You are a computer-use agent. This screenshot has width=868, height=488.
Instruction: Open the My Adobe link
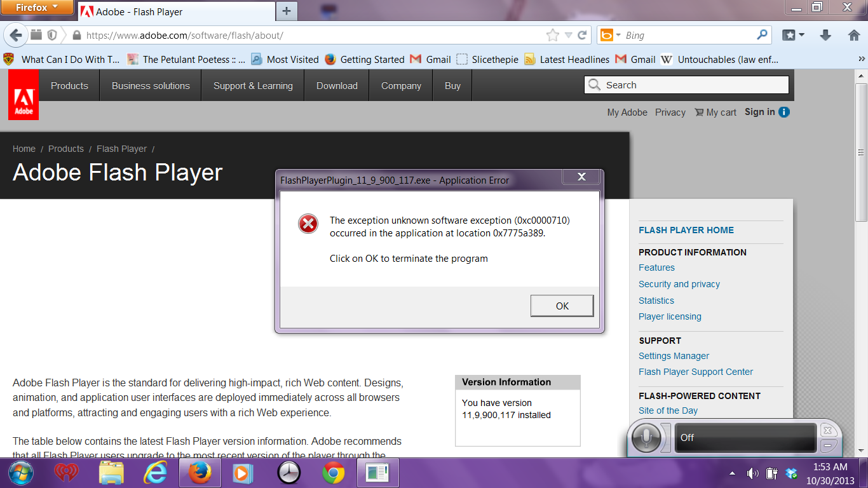627,112
